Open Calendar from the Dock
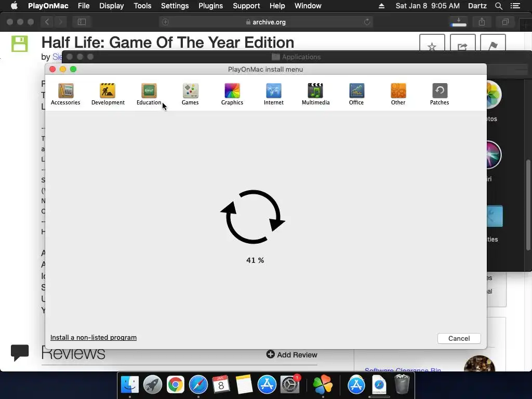The image size is (532, 399). tap(221, 385)
